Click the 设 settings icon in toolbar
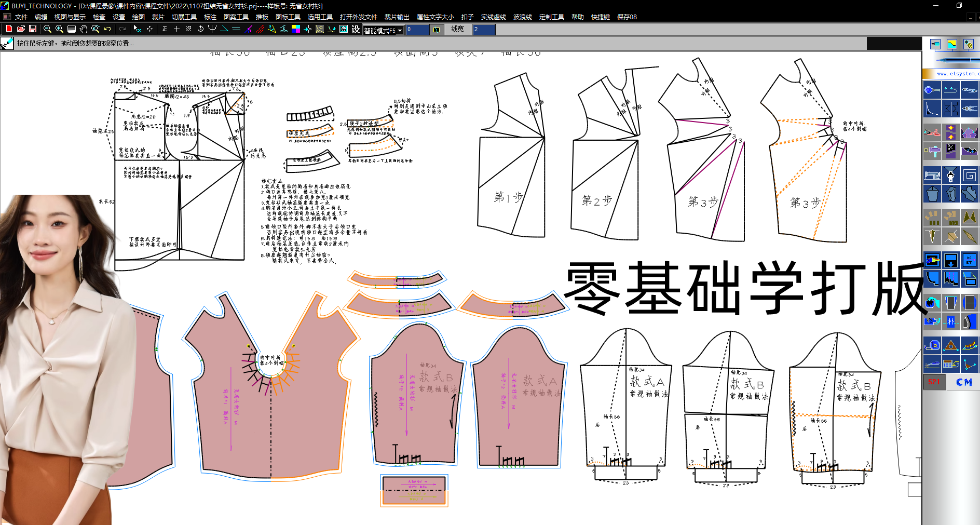980x525 pixels. click(x=356, y=29)
